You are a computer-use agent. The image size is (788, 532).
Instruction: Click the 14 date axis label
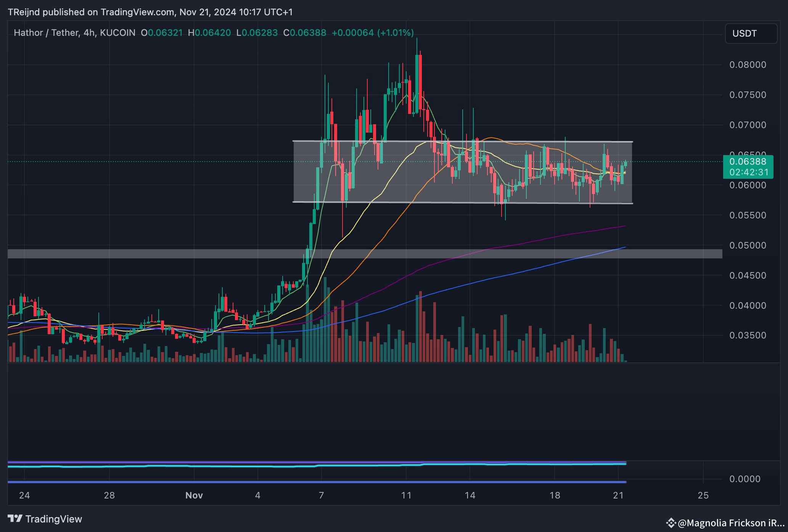click(x=470, y=495)
